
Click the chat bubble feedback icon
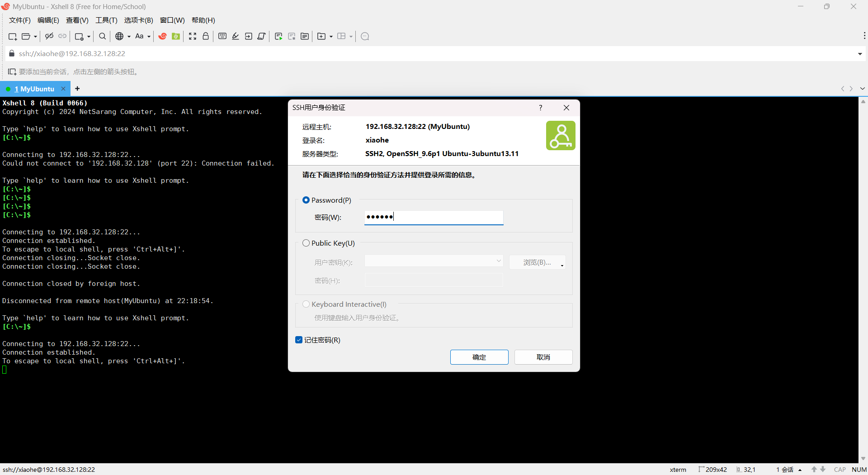365,36
